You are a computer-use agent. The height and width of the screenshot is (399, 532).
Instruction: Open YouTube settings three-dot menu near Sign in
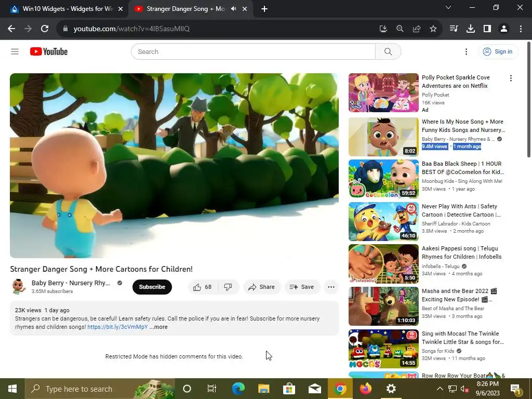[x=466, y=51]
